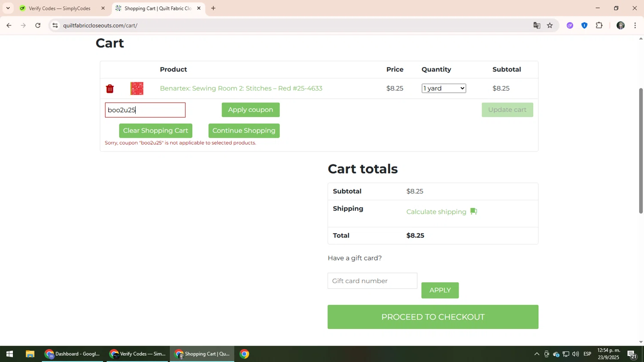Viewport: 644px width, 362px height.
Task: Switch to Shopping Cart taskbar window
Action: 202,354
